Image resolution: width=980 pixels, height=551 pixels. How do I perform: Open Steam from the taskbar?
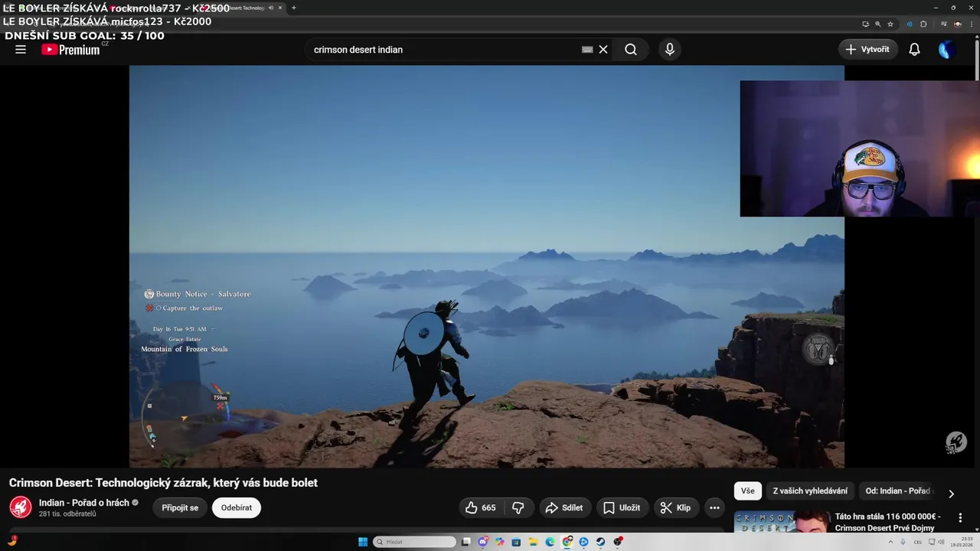pos(600,542)
